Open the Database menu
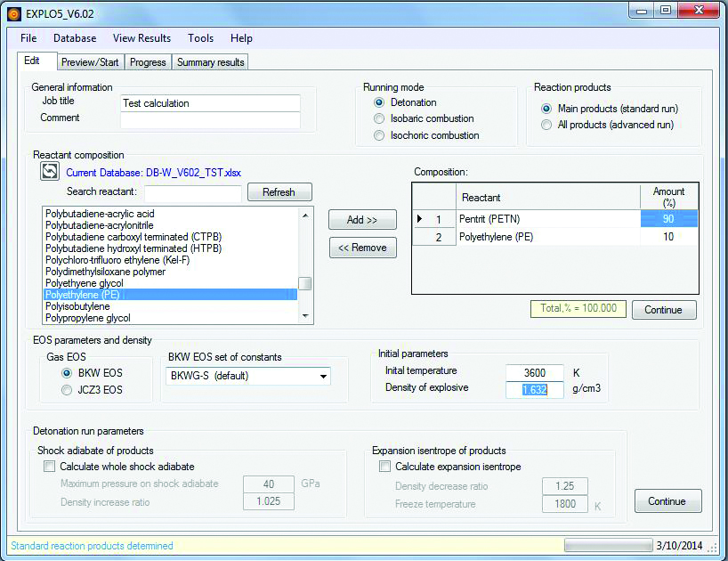Viewport: 728px width, 561px height. coord(75,38)
